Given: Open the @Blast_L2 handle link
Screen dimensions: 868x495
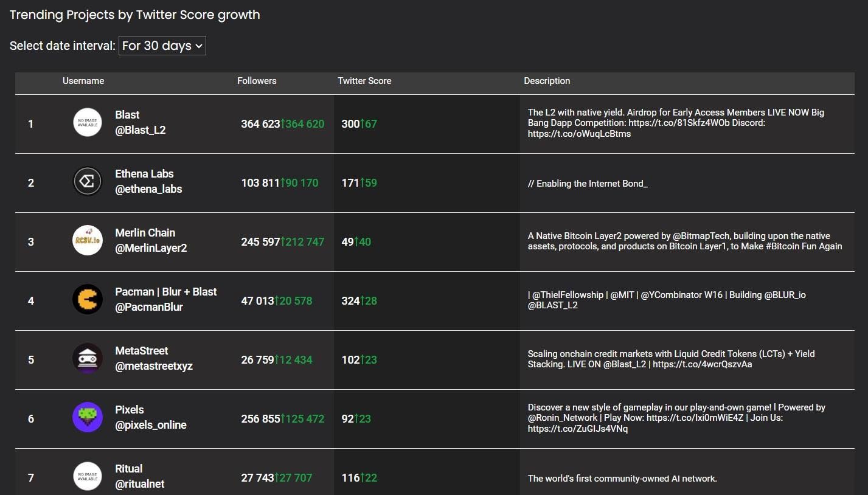Looking at the screenshot, I should [141, 130].
